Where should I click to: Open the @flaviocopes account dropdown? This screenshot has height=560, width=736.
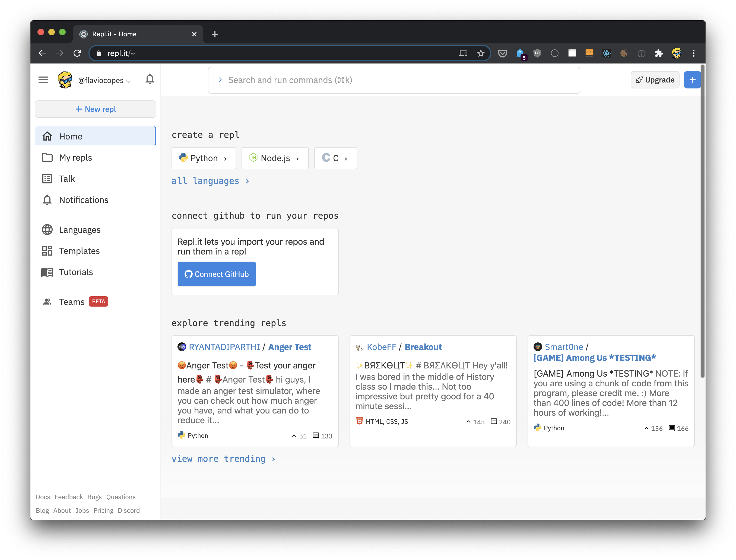104,81
